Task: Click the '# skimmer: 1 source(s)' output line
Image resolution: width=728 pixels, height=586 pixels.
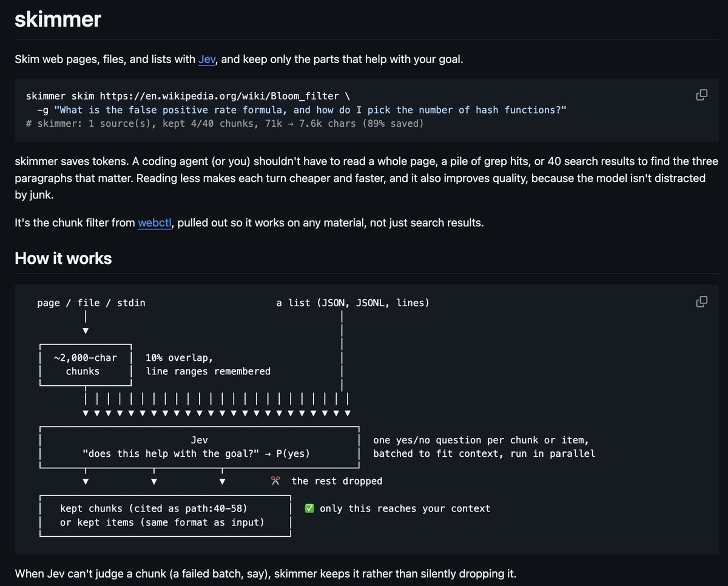Action: tap(225, 124)
